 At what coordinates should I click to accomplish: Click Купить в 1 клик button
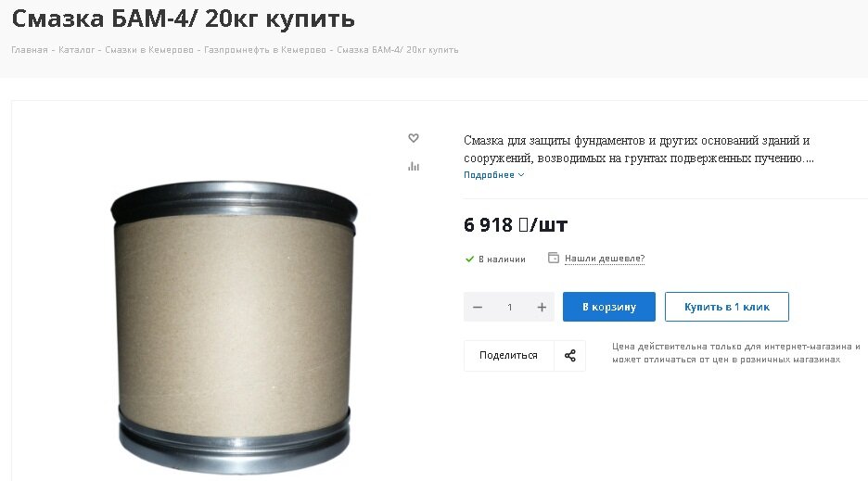coord(727,307)
